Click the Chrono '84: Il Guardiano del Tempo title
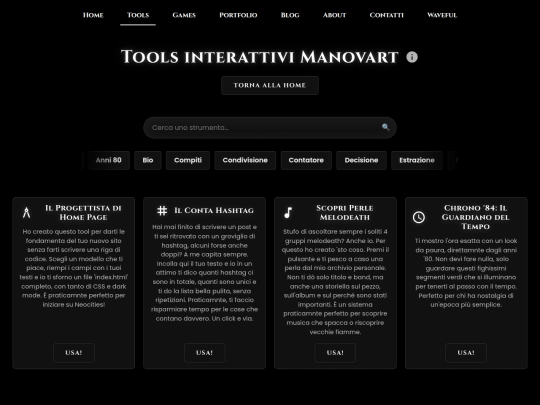 [475, 217]
